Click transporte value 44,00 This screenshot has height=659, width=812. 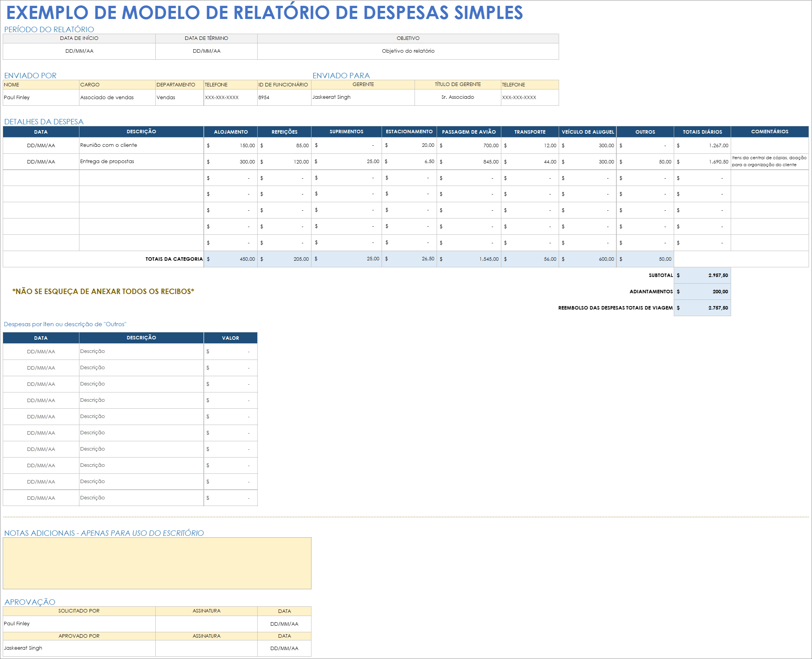[530, 162]
